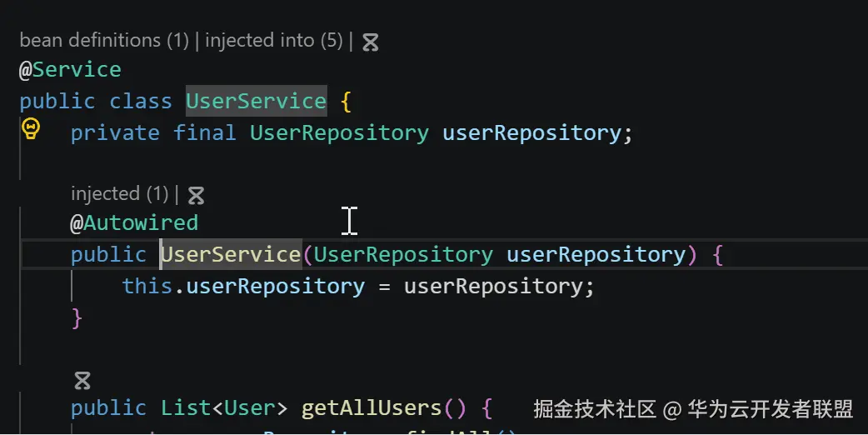Click the @Service annotation
868x435 pixels.
pyautogui.click(x=70, y=69)
